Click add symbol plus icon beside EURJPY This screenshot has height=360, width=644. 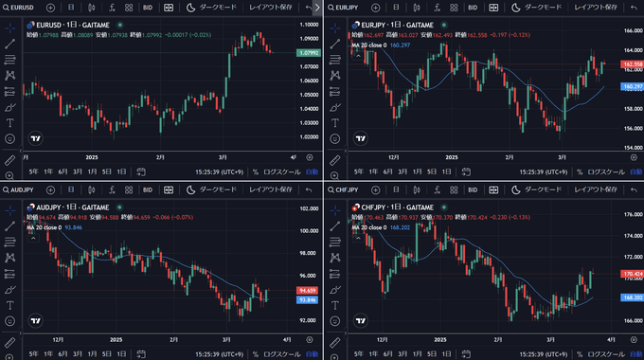[375, 8]
